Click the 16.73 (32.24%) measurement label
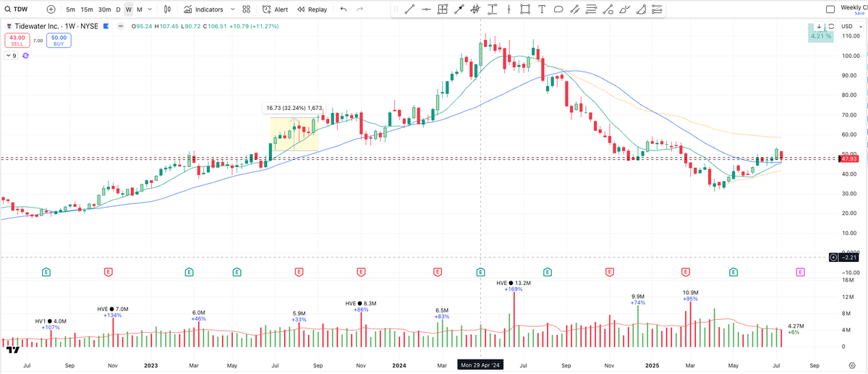The image size is (868, 374). (294, 108)
